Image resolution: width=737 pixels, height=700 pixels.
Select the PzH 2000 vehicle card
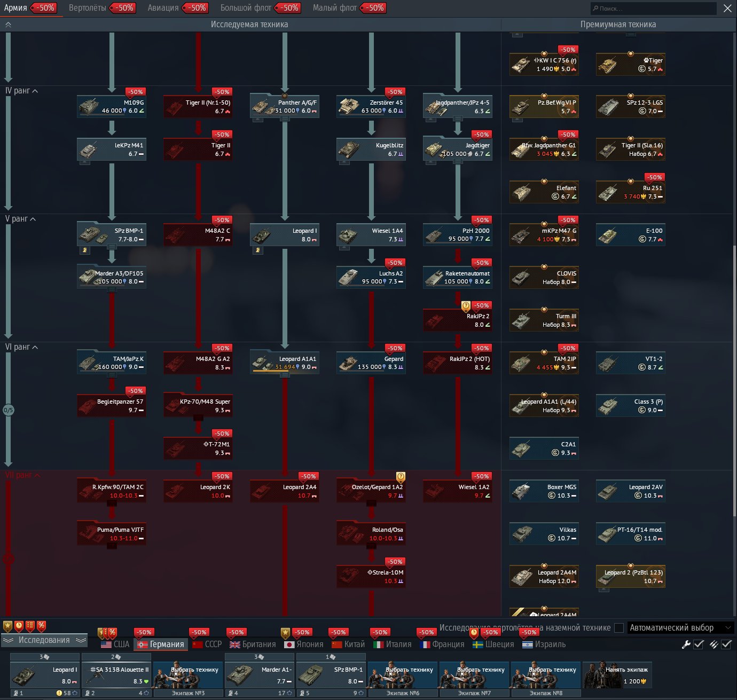pyautogui.click(x=458, y=234)
